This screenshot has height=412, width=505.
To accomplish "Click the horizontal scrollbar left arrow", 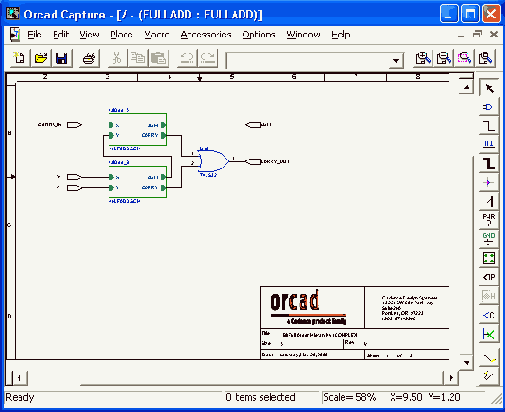I will [x=19, y=378].
